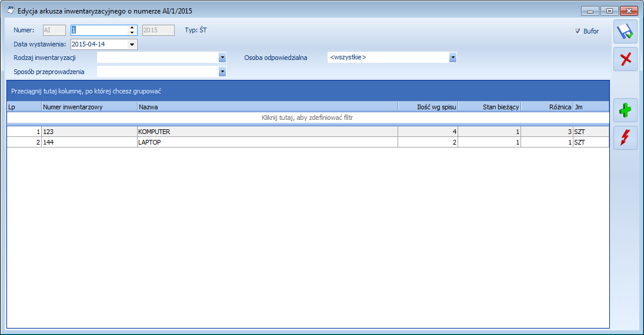Sort by the Różnica column header
This screenshot has height=335, width=644.
[547, 107]
